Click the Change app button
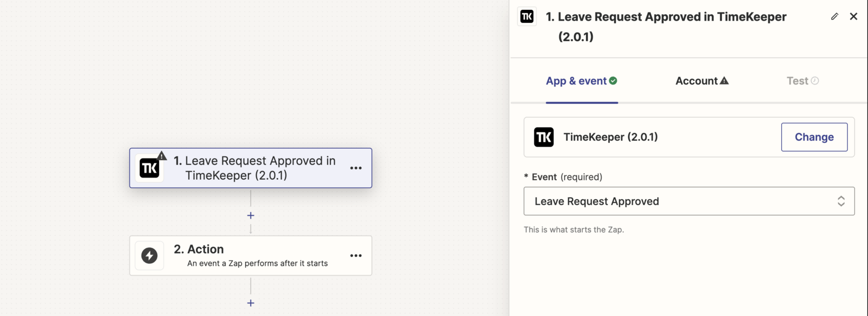Screen dimensions: 868x316 point(814,137)
